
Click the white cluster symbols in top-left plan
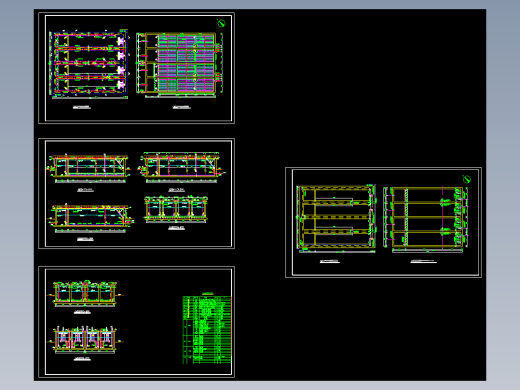[x=121, y=63]
